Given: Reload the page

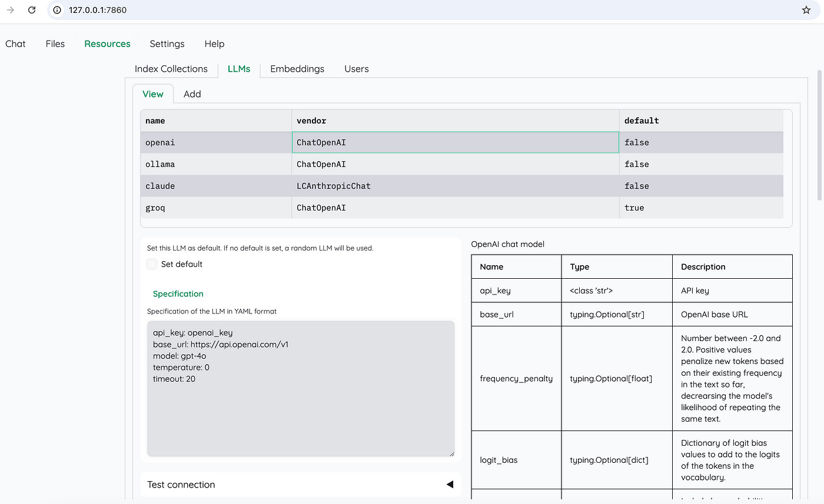Looking at the screenshot, I should 32,9.
